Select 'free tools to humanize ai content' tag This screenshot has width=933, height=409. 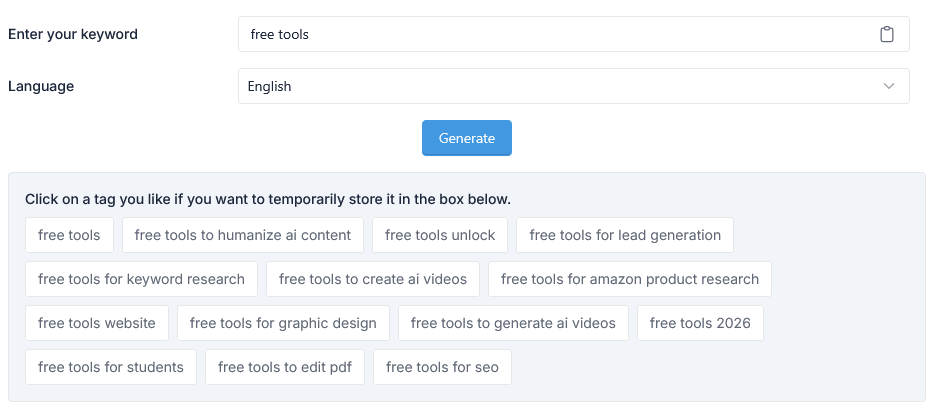click(243, 235)
